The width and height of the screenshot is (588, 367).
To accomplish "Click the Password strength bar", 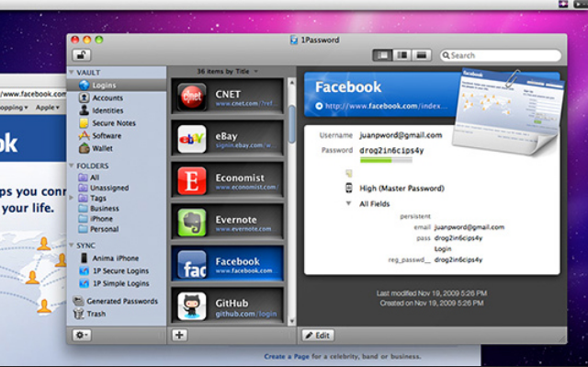I will coord(386,160).
